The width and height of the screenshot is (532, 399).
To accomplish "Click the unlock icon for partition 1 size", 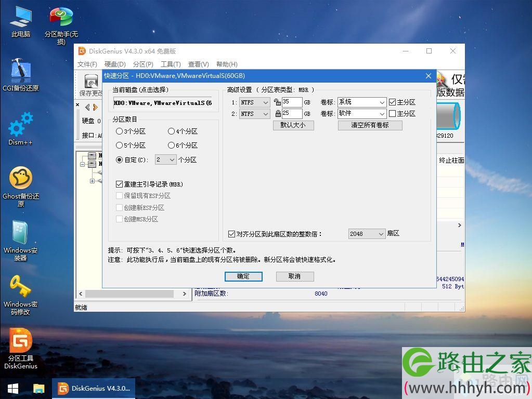I will pyautogui.click(x=277, y=102).
